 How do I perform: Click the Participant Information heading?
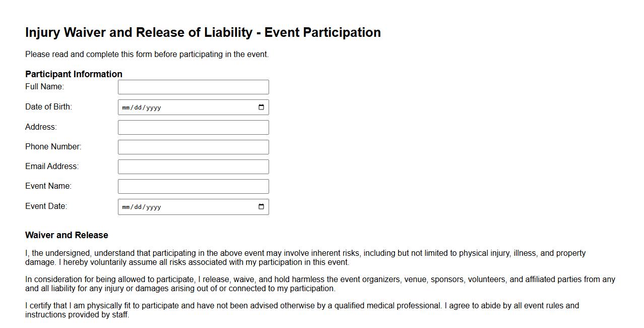(74, 74)
